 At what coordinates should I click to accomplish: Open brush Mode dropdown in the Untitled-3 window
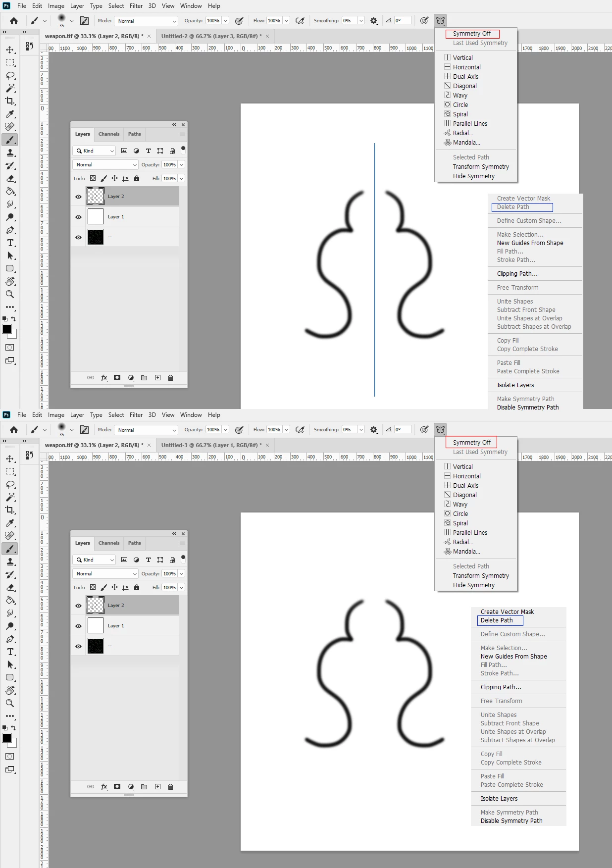click(146, 430)
